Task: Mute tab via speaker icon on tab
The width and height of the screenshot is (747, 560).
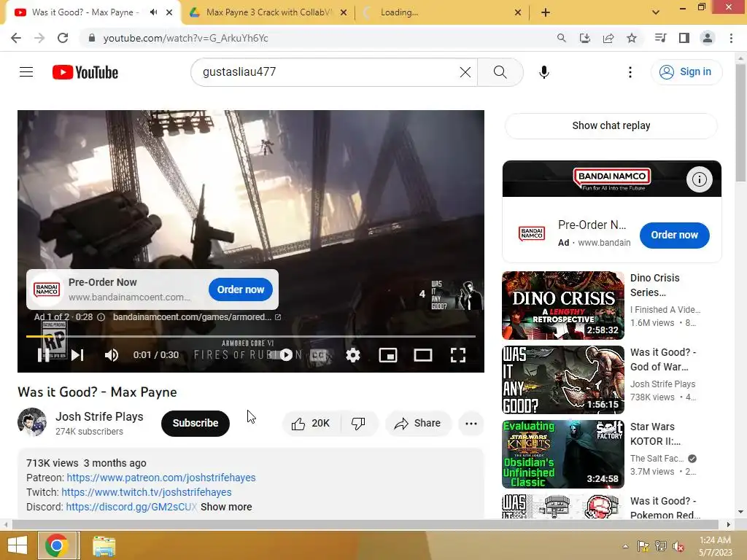Action: tap(153, 12)
